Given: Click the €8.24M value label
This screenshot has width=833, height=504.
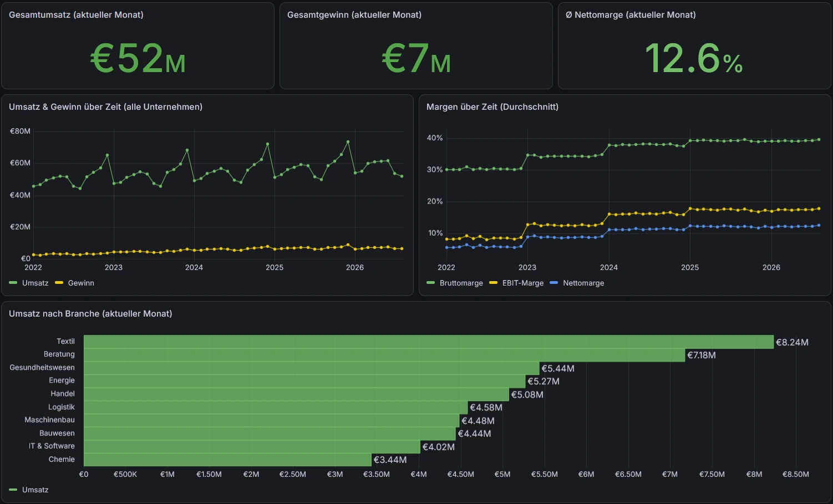Looking at the screenshot, I should click(x=792, y=342).
